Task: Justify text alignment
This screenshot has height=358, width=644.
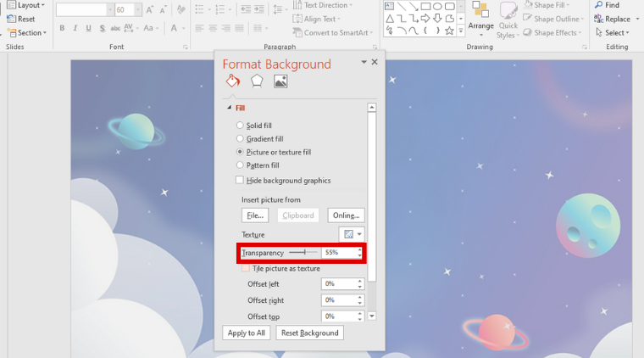Action: point(239,28)
